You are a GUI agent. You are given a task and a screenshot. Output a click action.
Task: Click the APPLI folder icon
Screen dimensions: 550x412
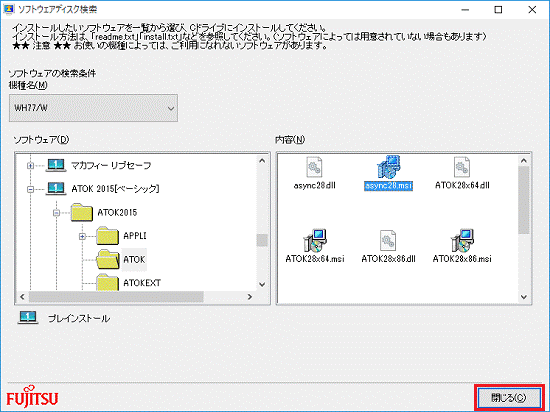coord(107,236)
